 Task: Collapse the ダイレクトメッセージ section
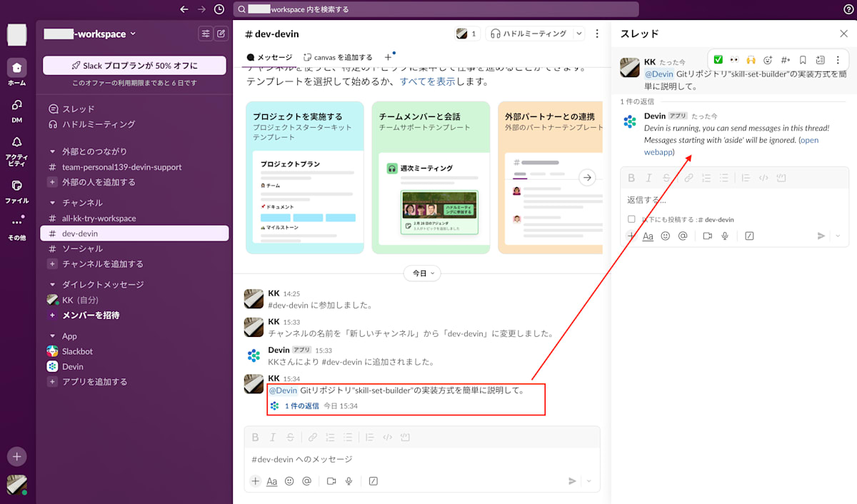click(52, 284)
